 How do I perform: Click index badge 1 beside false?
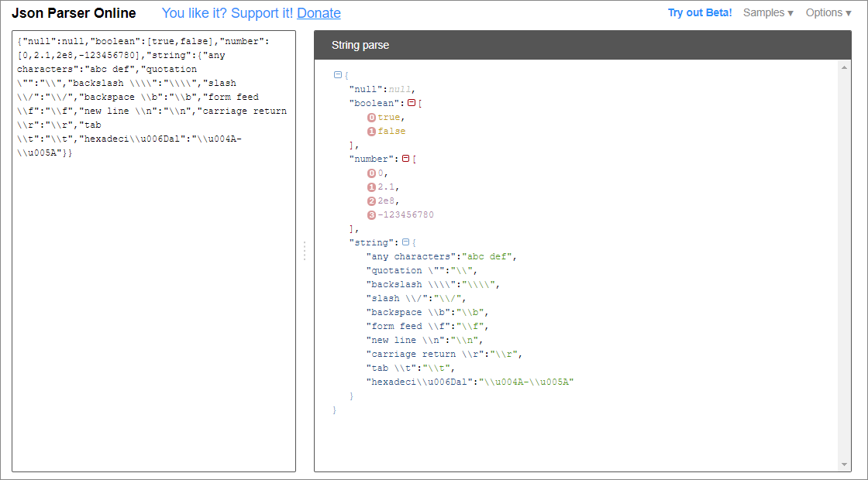371,132
